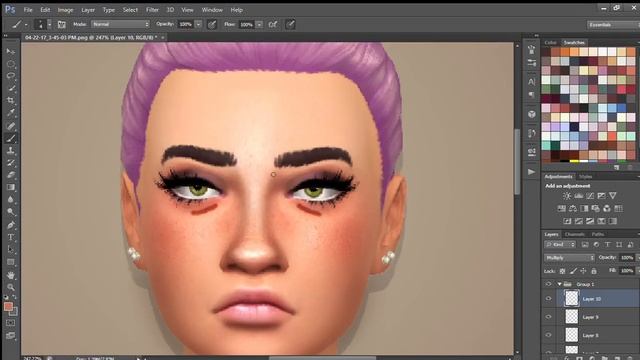Image resolution: width=640 pixels, height=360 pixels.
Task: Open the collapsed Character panel icon
Action: (531, 82)
